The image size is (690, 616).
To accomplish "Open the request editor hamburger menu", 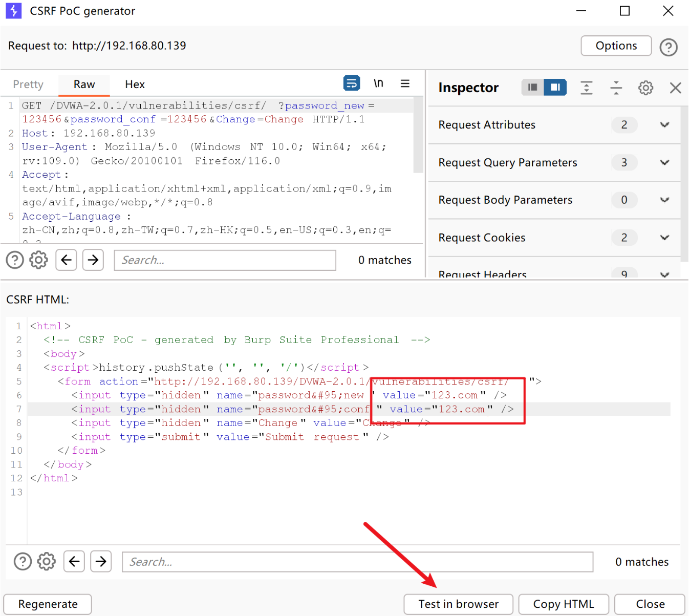I will tap(405, 83).
